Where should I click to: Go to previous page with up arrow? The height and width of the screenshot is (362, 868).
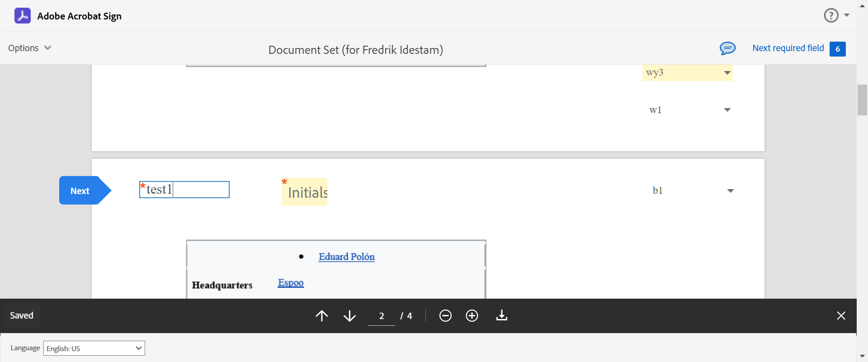coord(322,315)
